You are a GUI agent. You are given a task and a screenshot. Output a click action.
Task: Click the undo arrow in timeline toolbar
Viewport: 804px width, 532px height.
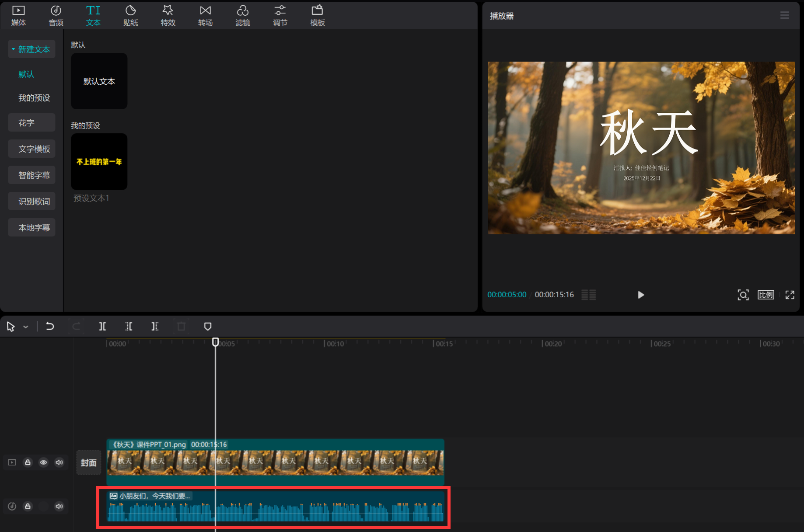pyautogui.click(x=50, y=327)
